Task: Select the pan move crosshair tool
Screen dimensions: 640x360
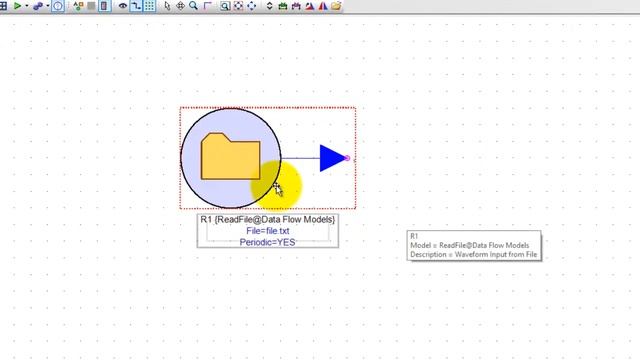Action: coord(180,6)
